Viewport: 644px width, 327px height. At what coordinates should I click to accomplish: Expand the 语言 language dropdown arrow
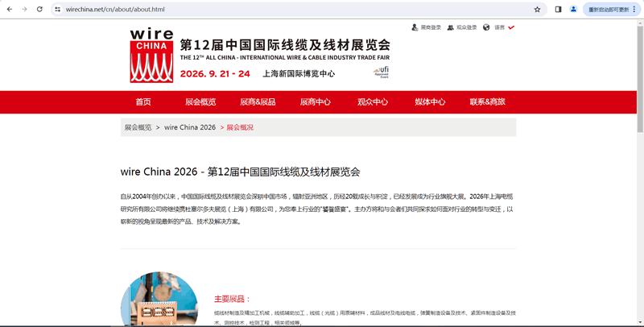point(511,27)
